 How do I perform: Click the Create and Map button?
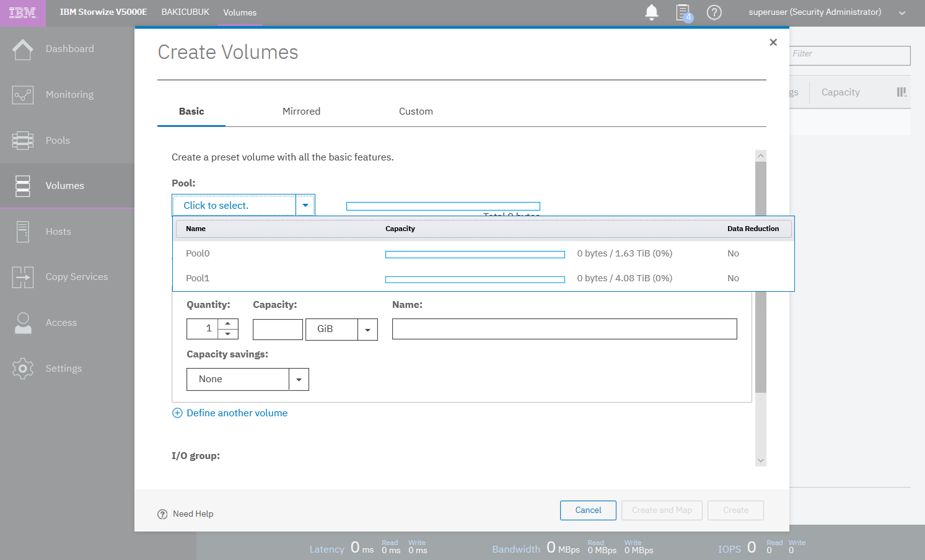coord(662,510)
